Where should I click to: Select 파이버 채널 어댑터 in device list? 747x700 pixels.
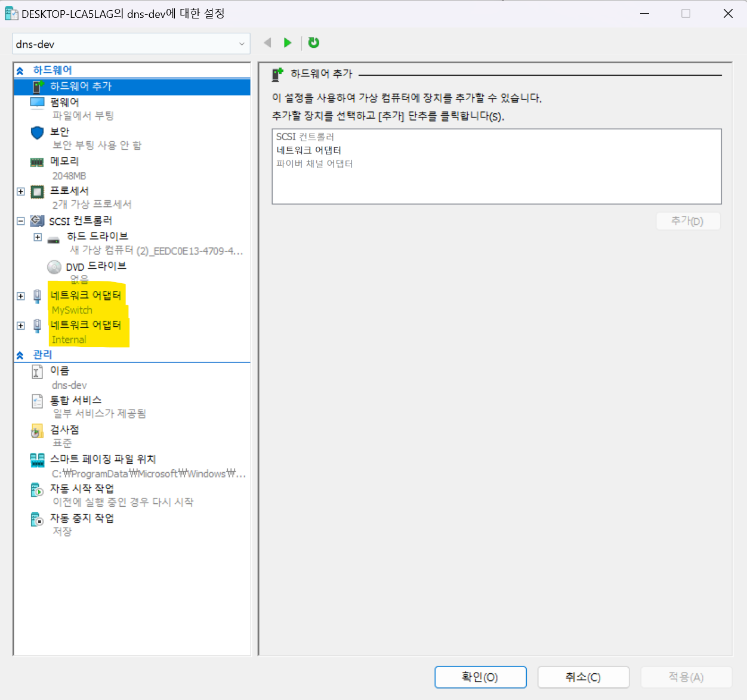[314, 164]
